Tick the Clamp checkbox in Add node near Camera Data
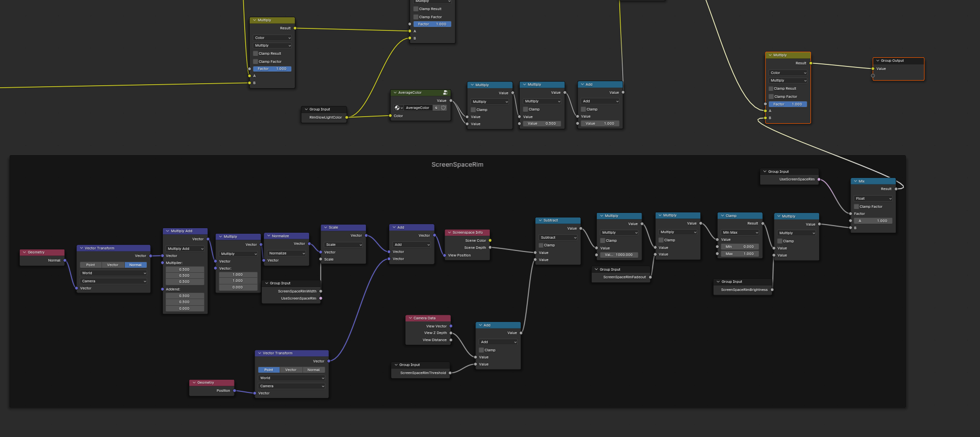 click(482, 350)
